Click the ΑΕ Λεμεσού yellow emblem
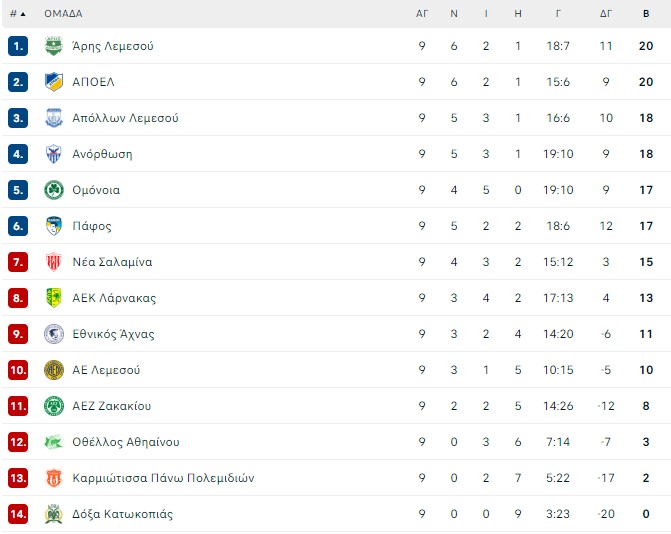This screenshot has height=534, width=671. 54,370
